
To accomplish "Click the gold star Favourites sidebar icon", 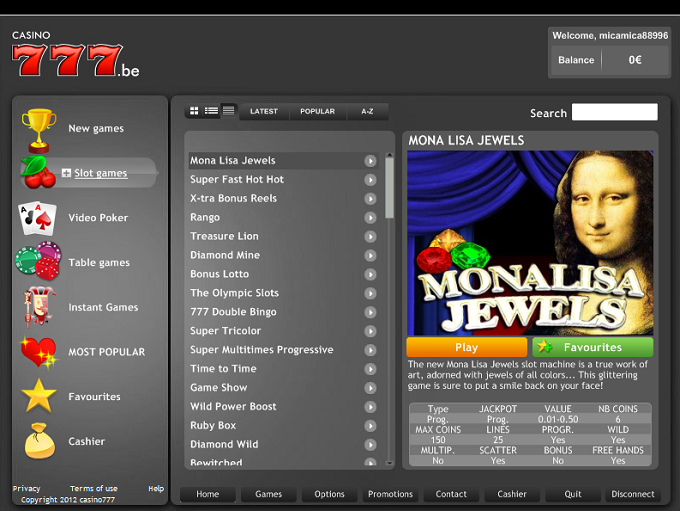I will point(39,396).
